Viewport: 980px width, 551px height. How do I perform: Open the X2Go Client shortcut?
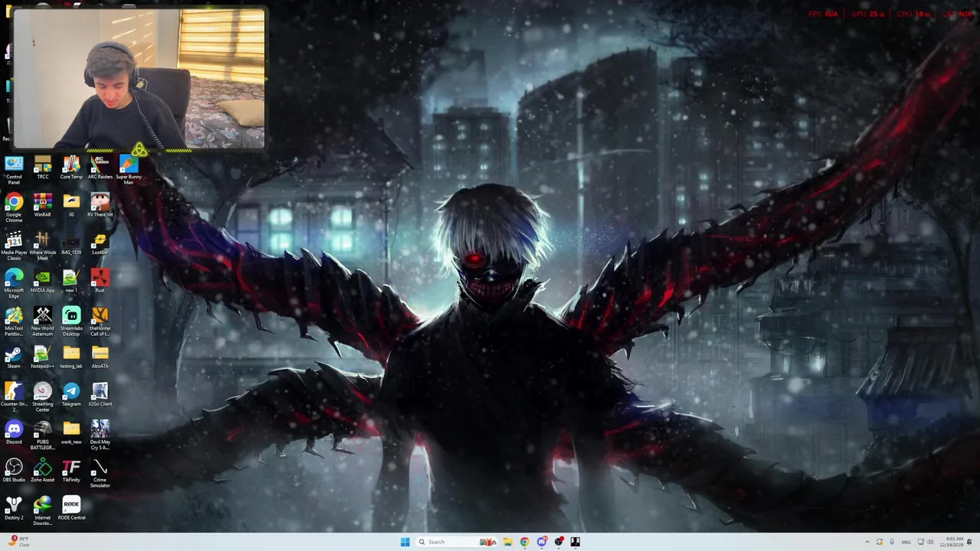pyautogui.click(x=100, y=395)
